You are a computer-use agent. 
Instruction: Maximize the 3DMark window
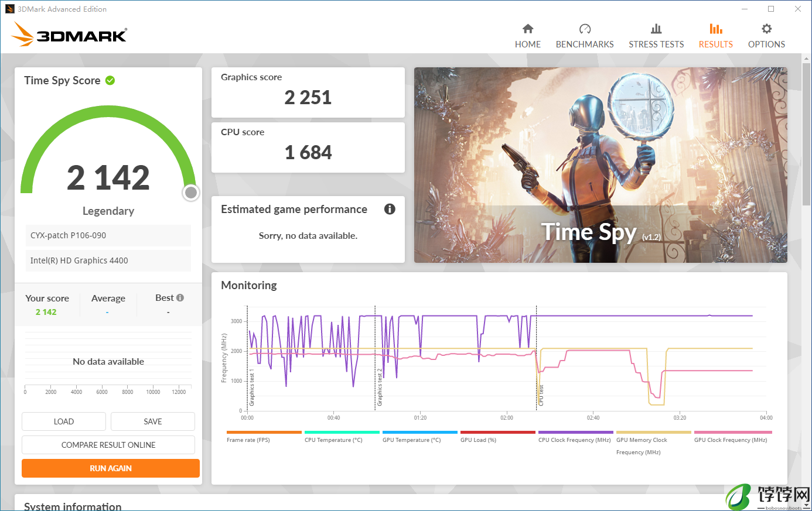(771, 9)
